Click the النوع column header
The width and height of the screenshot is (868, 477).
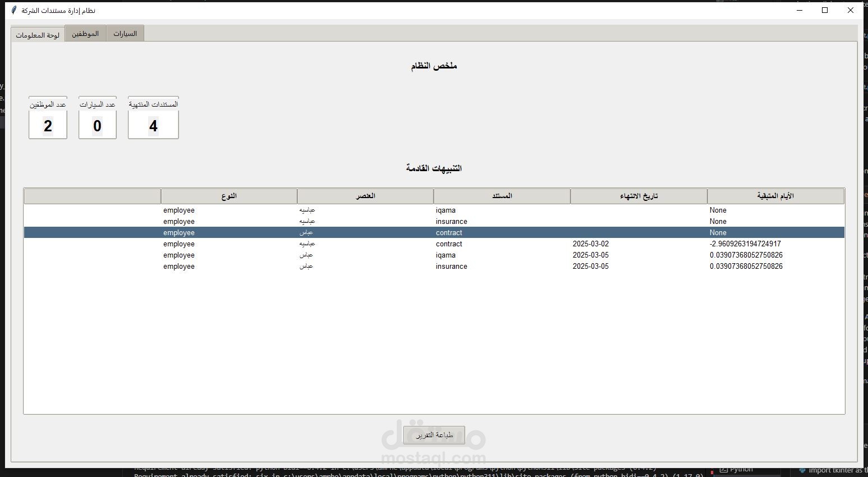[229, 196]
